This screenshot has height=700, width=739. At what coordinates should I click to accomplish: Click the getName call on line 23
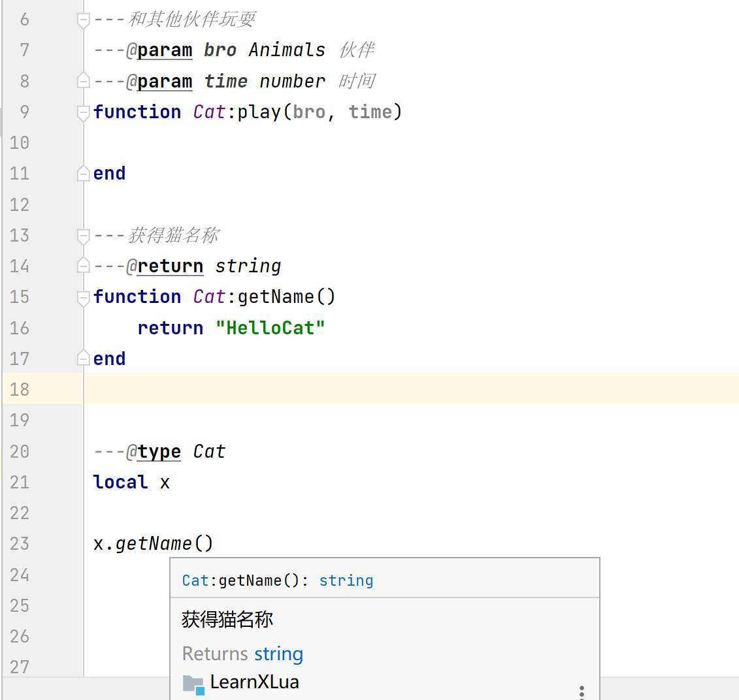click(154, 543)
